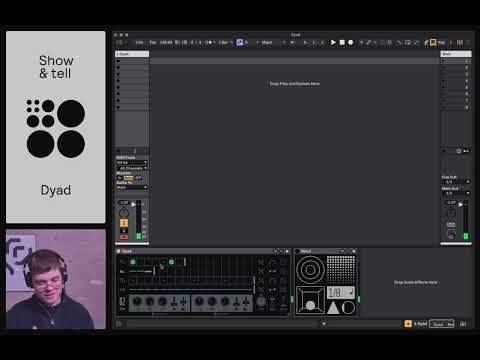Screen dimensions: 480x360
Task: Launch scene 2 on the Main track
Action: click(443, 68)
